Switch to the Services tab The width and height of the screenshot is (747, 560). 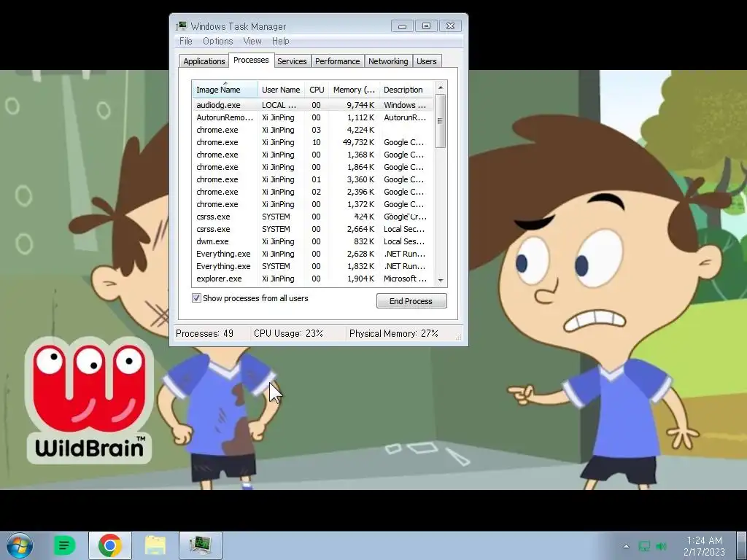(x=292, y=61)
